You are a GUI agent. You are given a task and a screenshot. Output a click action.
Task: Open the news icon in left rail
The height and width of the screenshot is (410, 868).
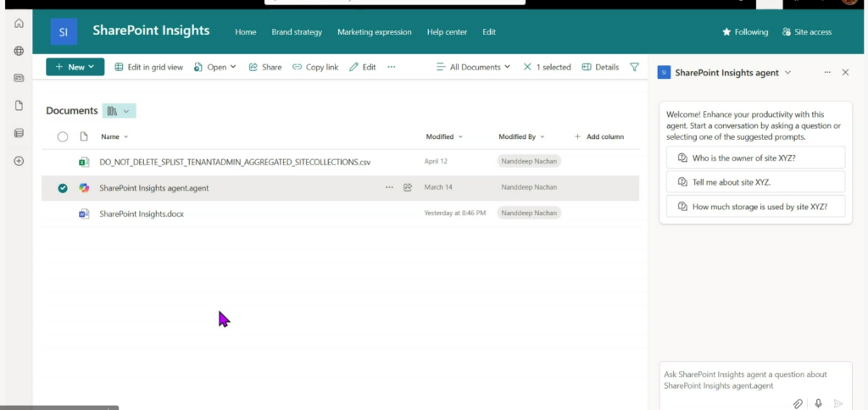(x=19, y=78)
